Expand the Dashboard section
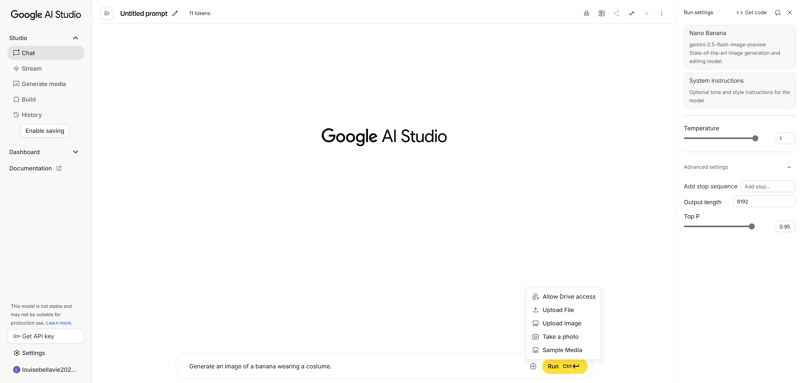800x383 pixels. (x=76, y=152)
